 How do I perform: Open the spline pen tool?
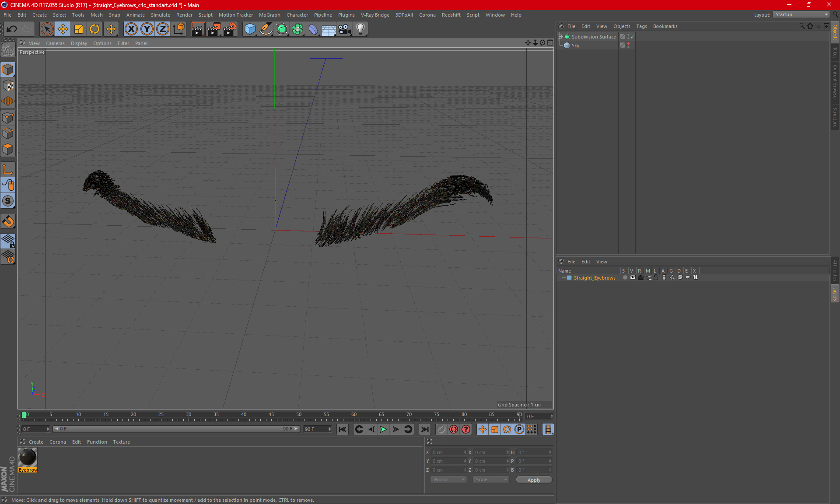point(266,29)
